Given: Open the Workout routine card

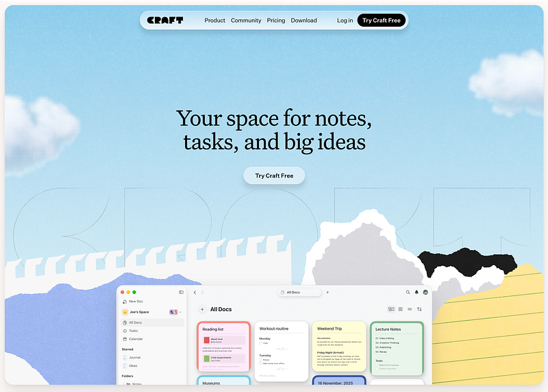Looking at the screenshot, I should [x=282, y=351].
